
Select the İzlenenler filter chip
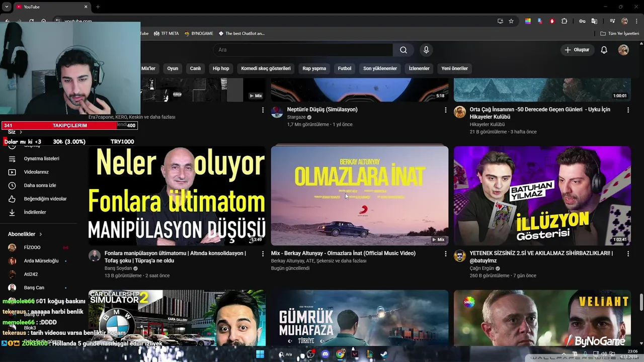[x=419, y=68]
